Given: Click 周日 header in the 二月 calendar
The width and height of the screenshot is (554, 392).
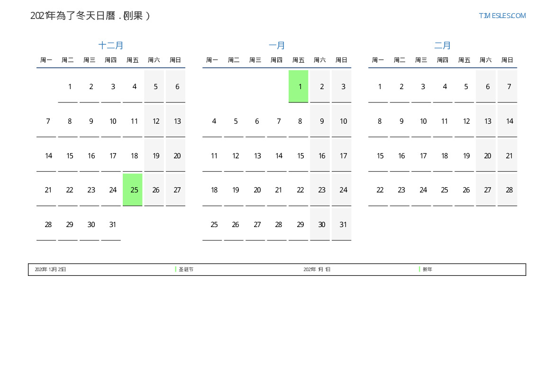Looking at the screenshot, I should point(507,60).
